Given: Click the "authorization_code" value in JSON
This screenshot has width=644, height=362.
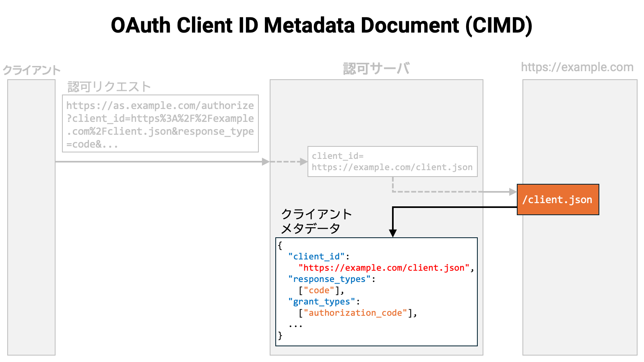Looking at the screenshot, I should tap(355, 313).
